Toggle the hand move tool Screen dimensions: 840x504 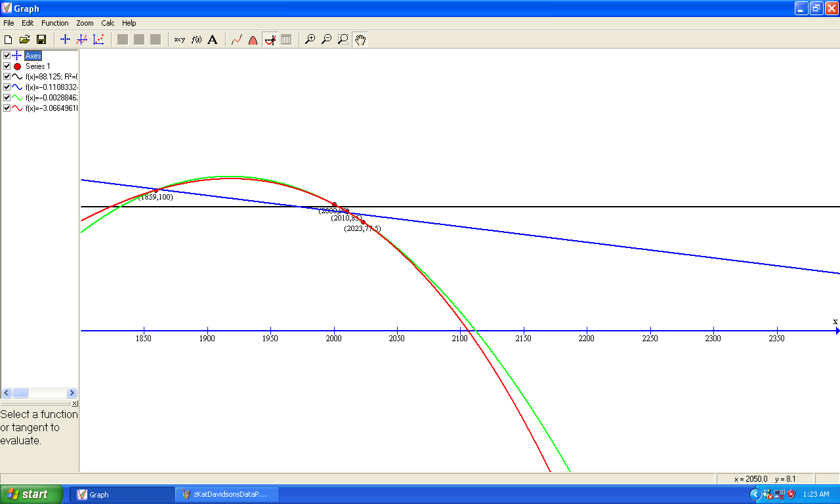coord(360,39)
